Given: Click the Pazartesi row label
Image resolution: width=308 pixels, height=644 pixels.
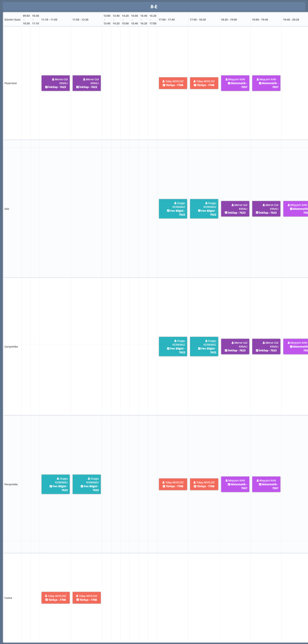Looking at the screenshot, I should click(11, 83).
